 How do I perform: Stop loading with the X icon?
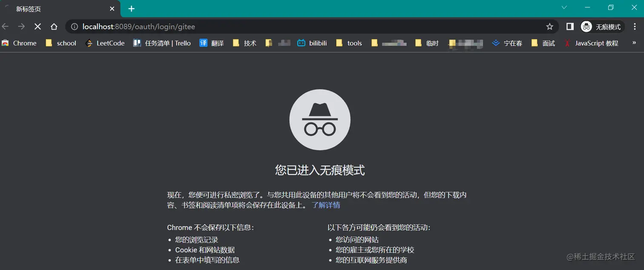37,26
